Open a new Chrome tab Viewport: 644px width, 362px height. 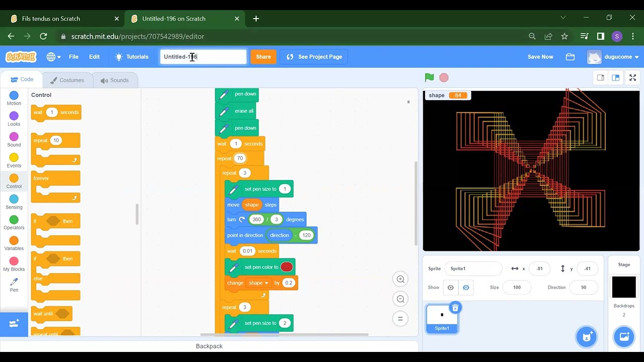point(256,19)
